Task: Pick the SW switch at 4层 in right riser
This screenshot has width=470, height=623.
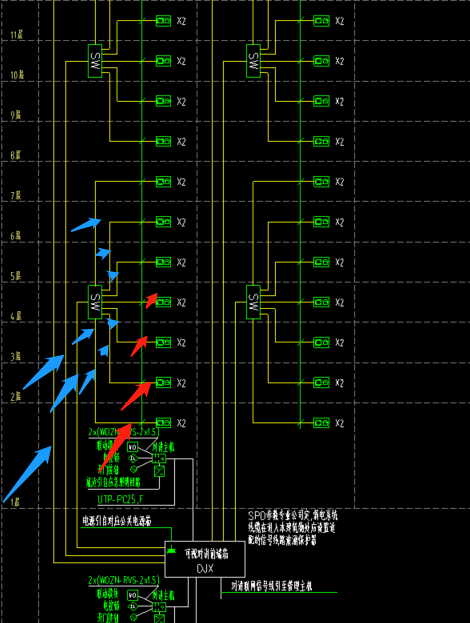Action: pos(253,302)
